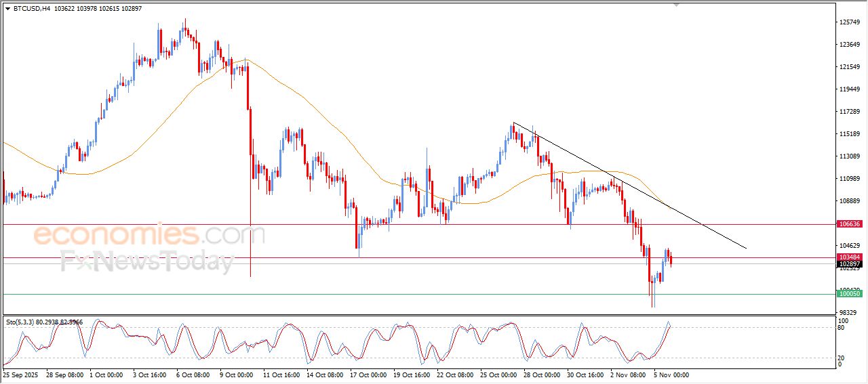868x384 pixels.
Task: Click the triangle arrow beside BTCUSD,H4
Action: point(7,8)
